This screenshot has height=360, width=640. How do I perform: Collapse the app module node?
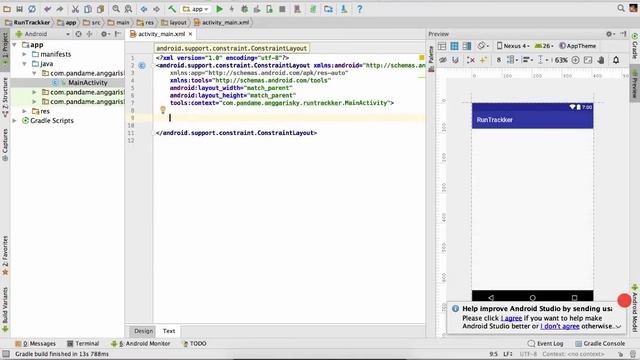click(x=15, y=44)
